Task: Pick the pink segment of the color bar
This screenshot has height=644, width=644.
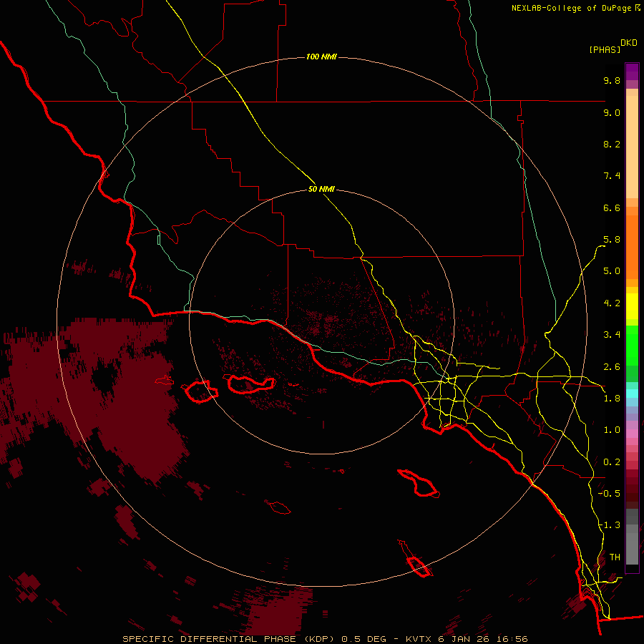Action: click(632, 434)
